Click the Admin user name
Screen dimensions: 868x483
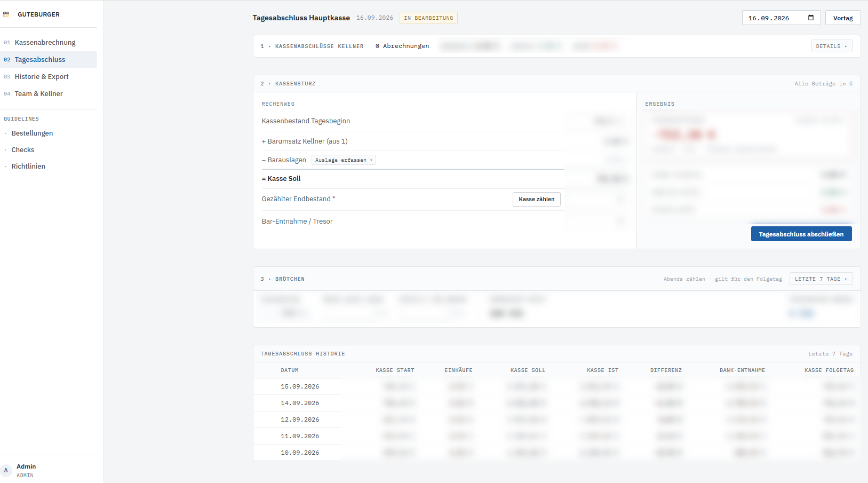click(26, 466)
